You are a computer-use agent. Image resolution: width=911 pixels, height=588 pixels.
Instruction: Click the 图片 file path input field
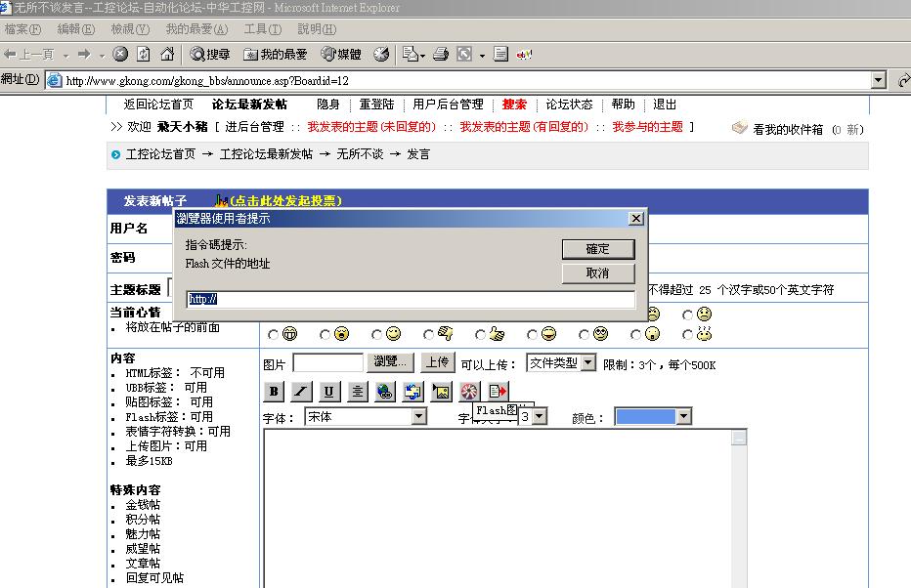click(328, 363)
